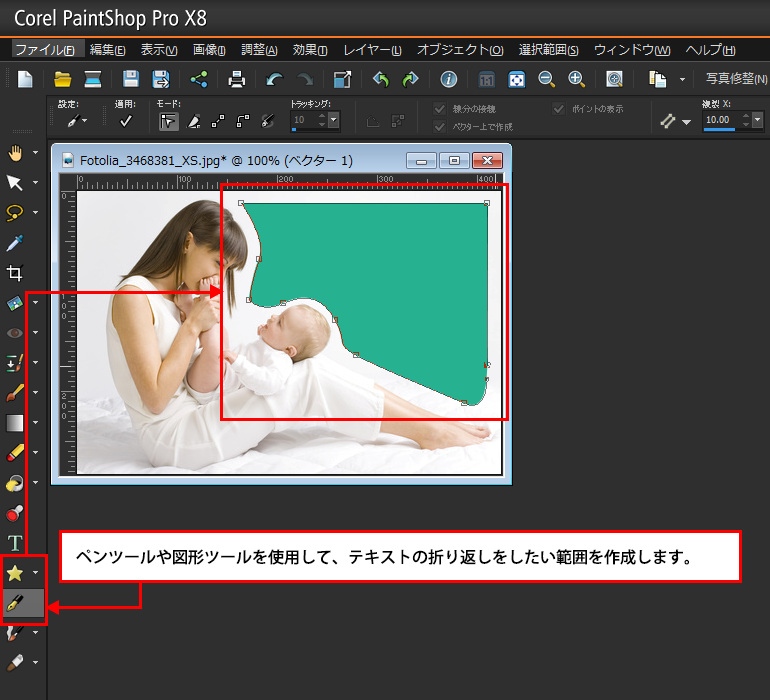The height and width of the screenshot is (700, 770).
Task: Open the 設定 presets dropdown
Action: pos(85,121)
